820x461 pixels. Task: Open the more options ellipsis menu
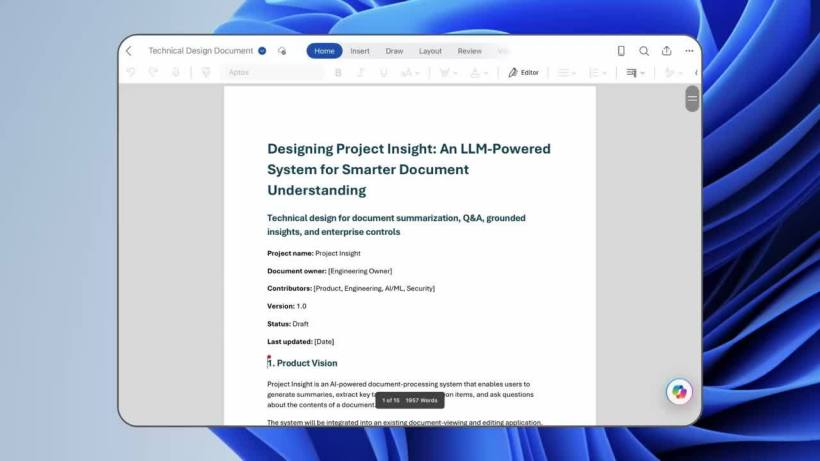pos(689,51)
